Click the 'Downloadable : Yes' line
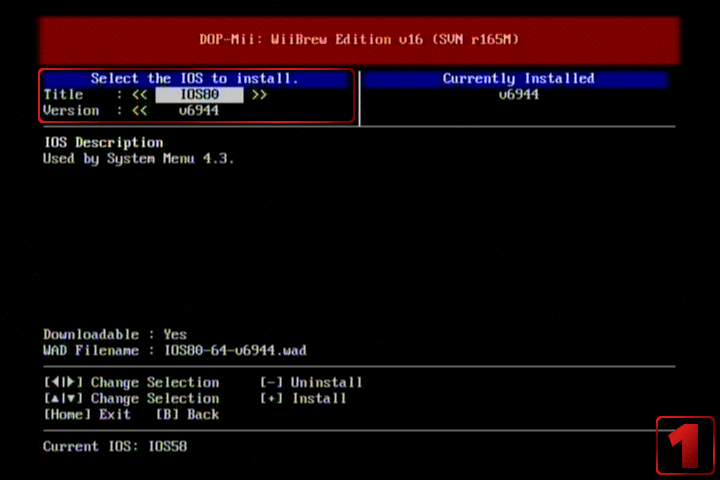 point(115,334)
